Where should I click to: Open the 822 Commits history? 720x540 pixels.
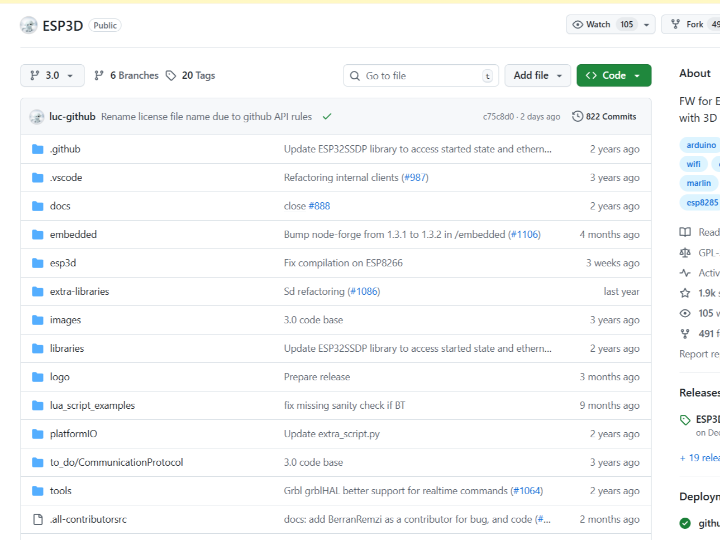(x=604, y=117)
